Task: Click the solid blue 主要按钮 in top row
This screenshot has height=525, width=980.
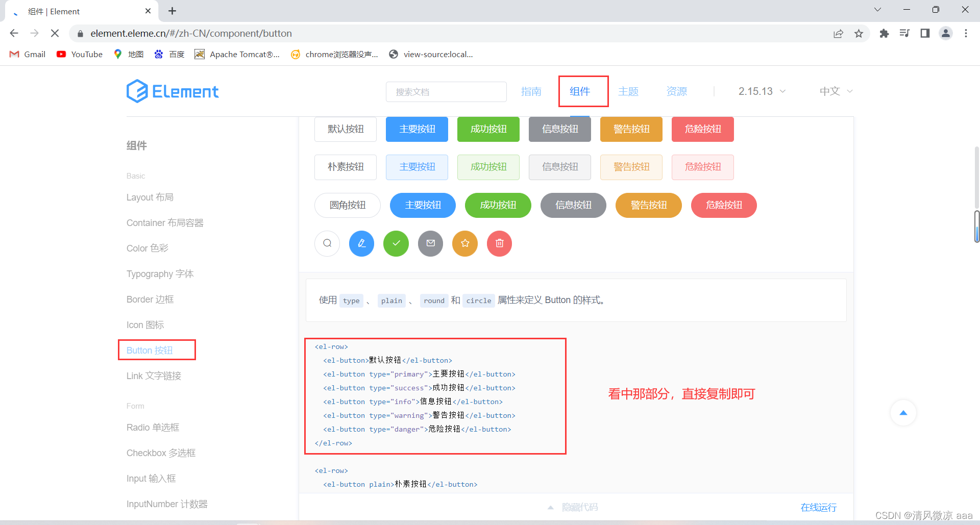Action: (417, 129)
